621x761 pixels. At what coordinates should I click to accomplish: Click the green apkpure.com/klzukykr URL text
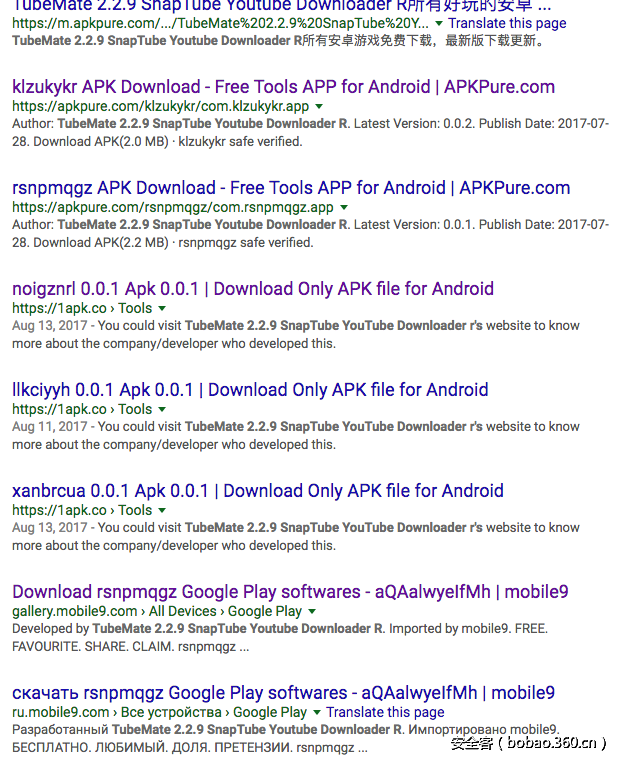(x=160, y=106)
